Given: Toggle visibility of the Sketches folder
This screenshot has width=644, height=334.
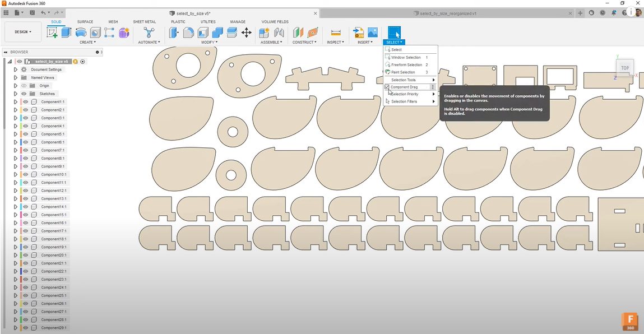Looking at the screenshot, I should click(24, 94).
